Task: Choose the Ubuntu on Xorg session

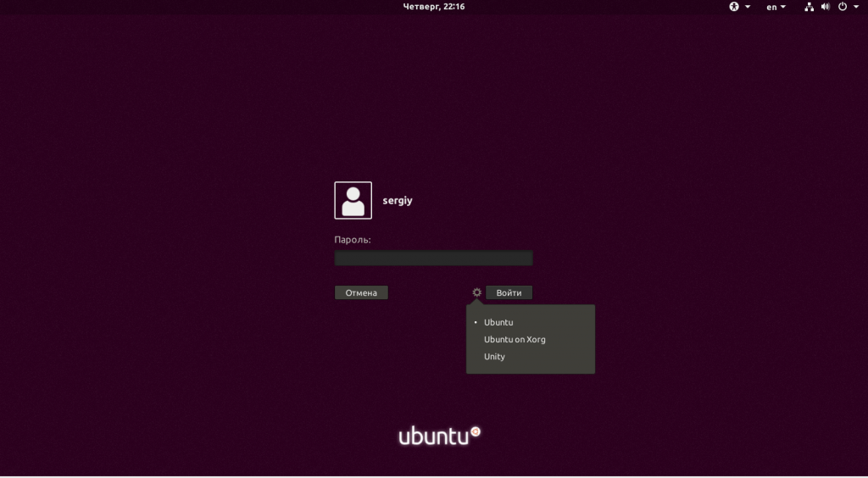Action: click(515, 340)
